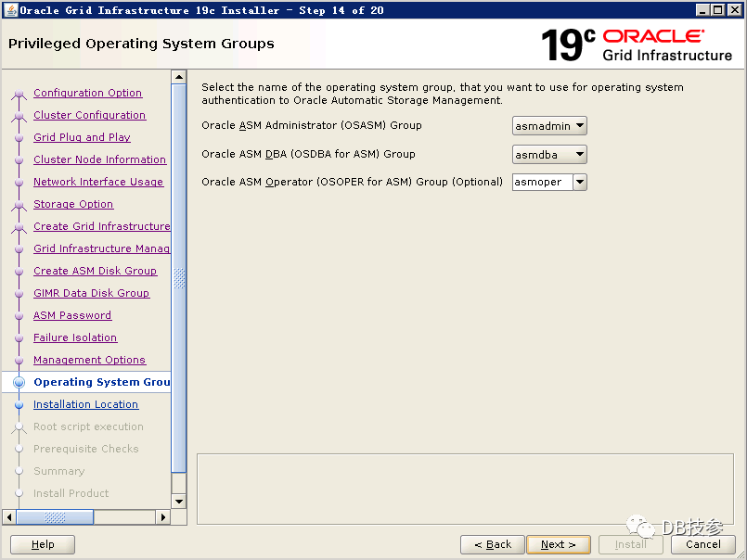Screen dimensions: 747x560
Task: Open the OSDBA for ASM dropdown showing asmdba
Action: coord(549,154)
